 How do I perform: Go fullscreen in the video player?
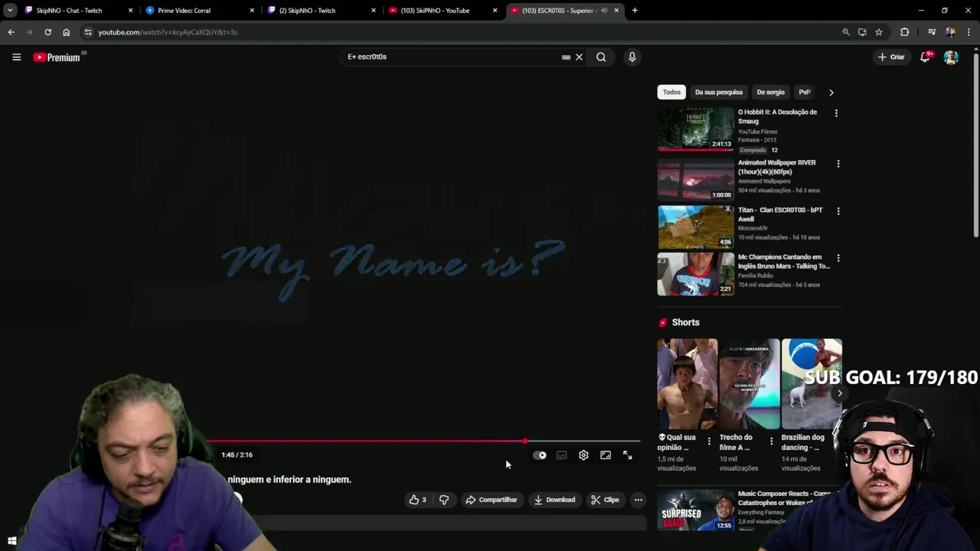tap(628, 455)
